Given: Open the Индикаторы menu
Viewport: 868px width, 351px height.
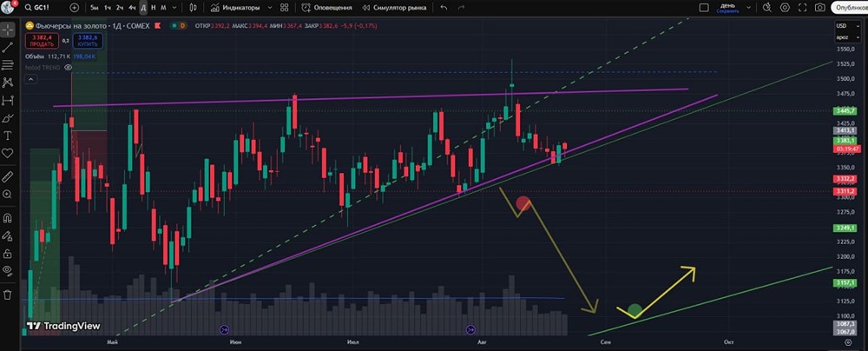Looking at the screenshot, I should click(x=240, y=8).
